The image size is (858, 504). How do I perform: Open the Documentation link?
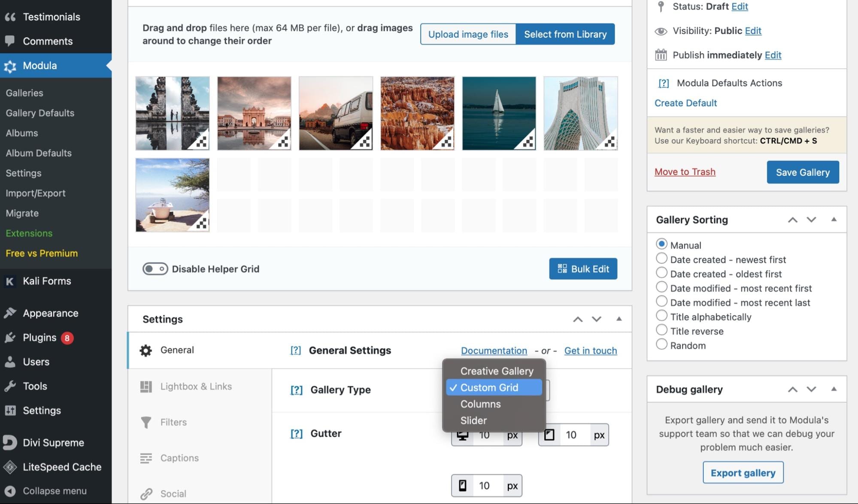[x=494, y=350]
